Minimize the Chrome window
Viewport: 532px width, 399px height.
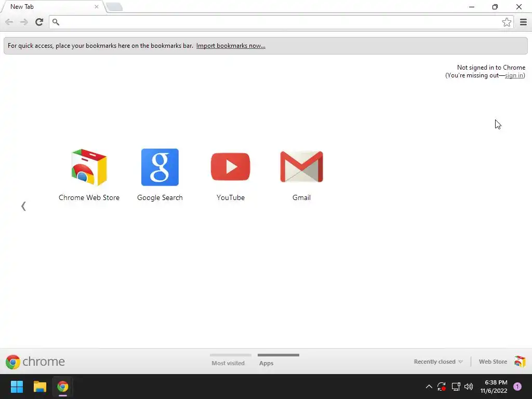pyautogui.click(x=472, y=7)
